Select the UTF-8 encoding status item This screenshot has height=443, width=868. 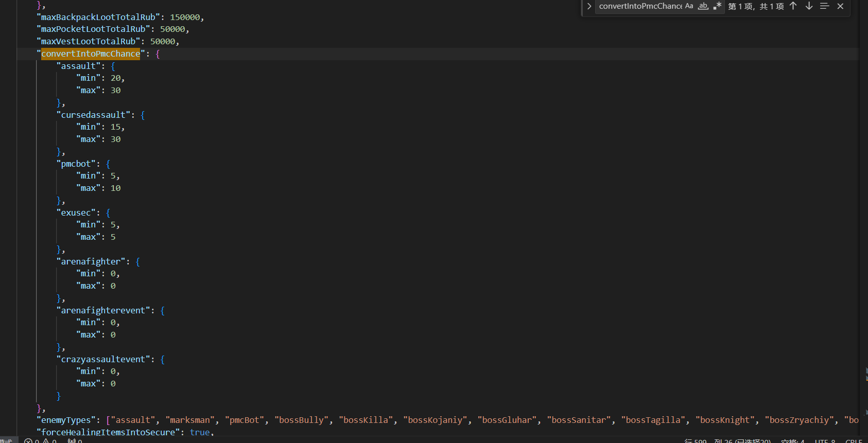pyautogui.click(x=825, y=441)
